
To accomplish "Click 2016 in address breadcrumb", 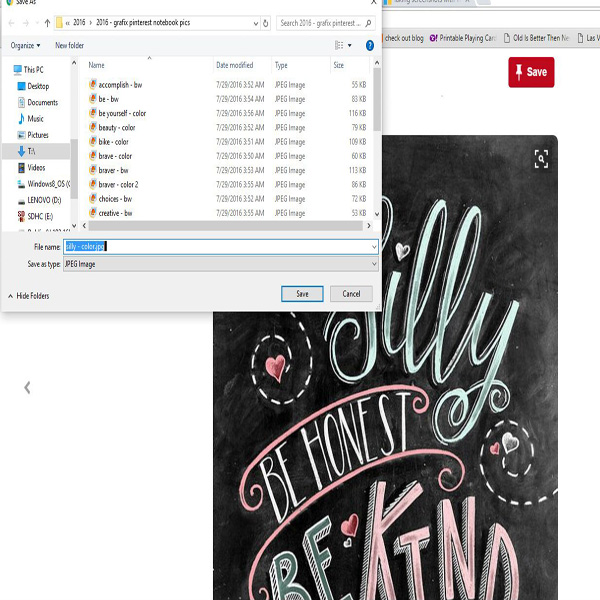I will (x=79, y=23).
